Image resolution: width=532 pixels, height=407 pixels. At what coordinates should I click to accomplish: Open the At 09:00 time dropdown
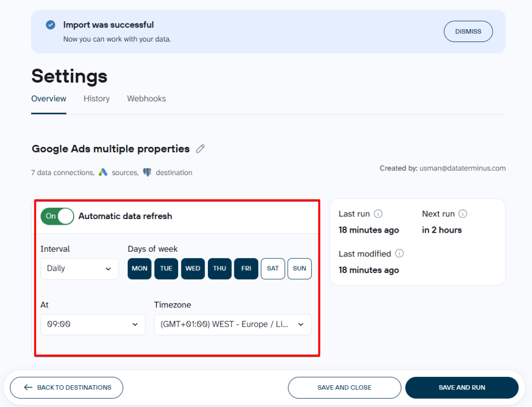point(93,324)
